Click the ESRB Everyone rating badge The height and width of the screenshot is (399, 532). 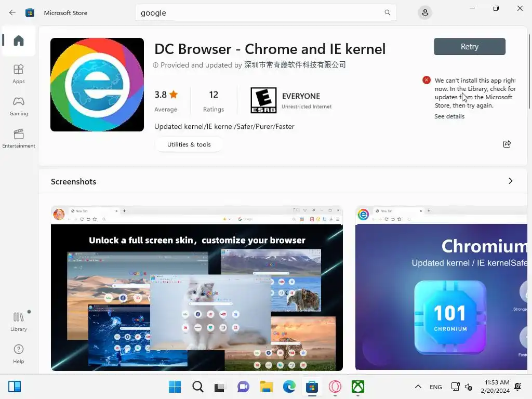coord(263,100)
